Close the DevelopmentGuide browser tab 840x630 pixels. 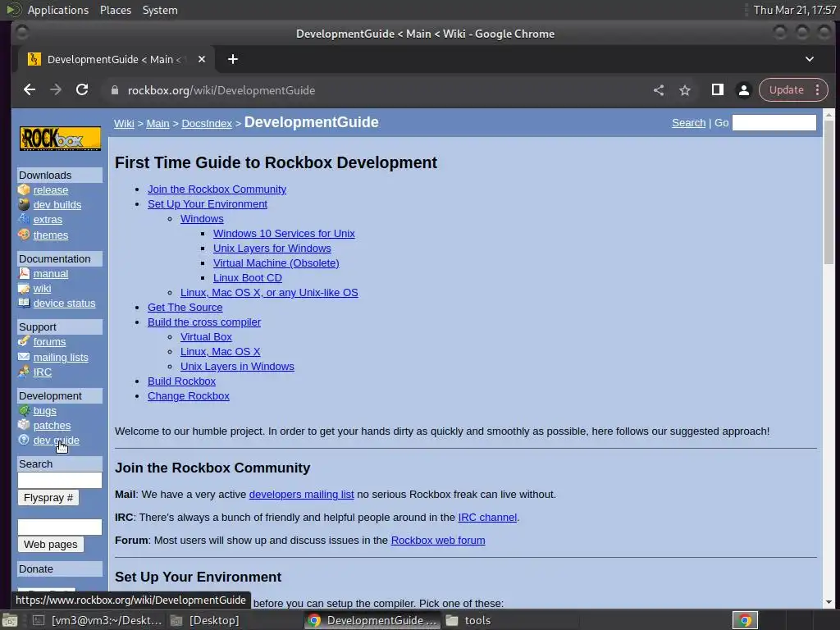202,59
